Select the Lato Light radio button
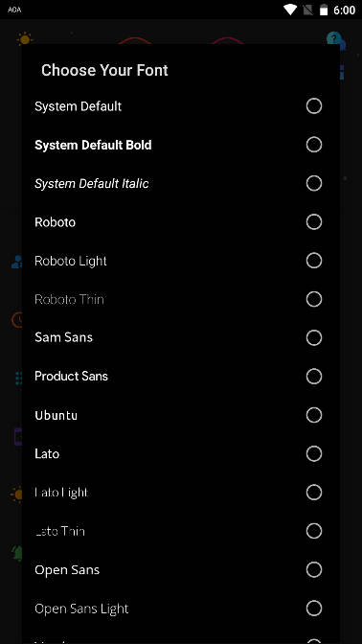 tap(314, 493)
